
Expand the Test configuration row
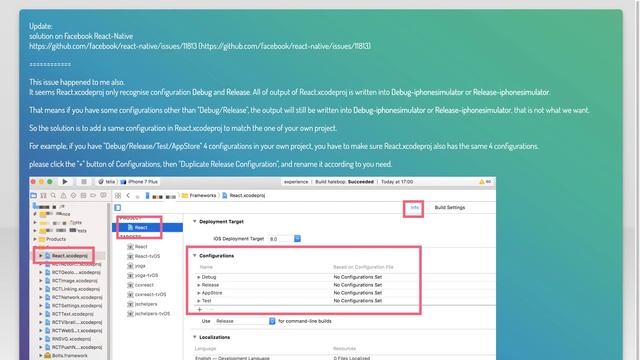click(x=199, y=301)
